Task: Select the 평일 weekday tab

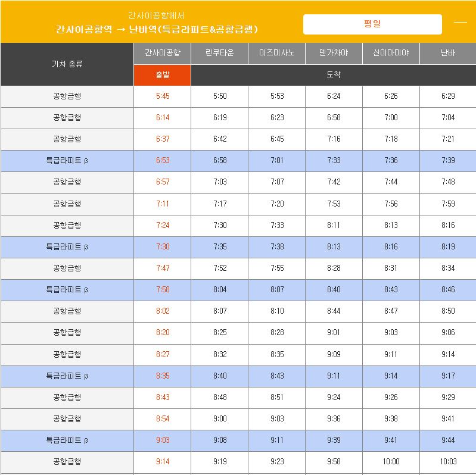Action: [372, 24]
